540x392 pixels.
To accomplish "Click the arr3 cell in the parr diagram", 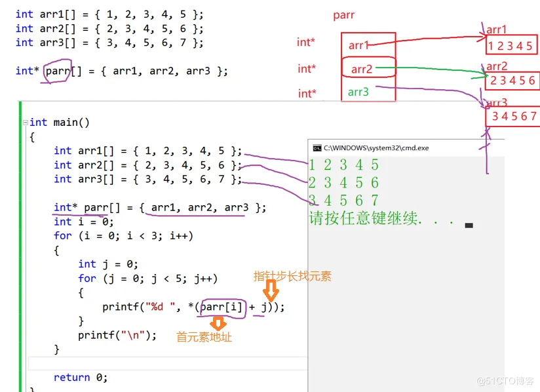I will [x=368, y=90].
